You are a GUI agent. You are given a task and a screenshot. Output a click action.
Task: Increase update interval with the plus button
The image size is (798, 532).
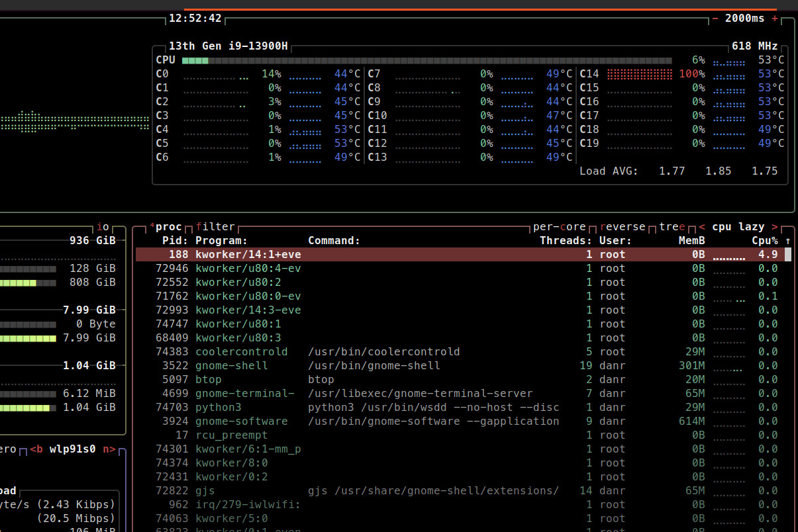click(x=775, y=19)
